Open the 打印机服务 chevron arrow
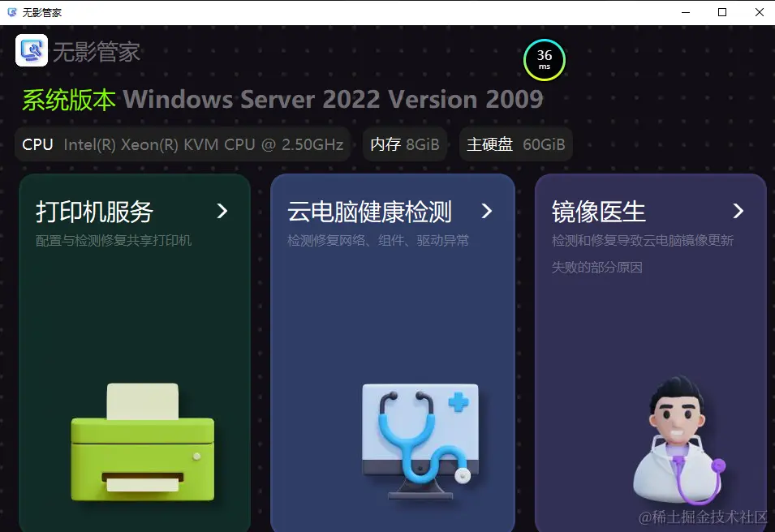Viewport: 775px width, 532px height. click(222, 211)
